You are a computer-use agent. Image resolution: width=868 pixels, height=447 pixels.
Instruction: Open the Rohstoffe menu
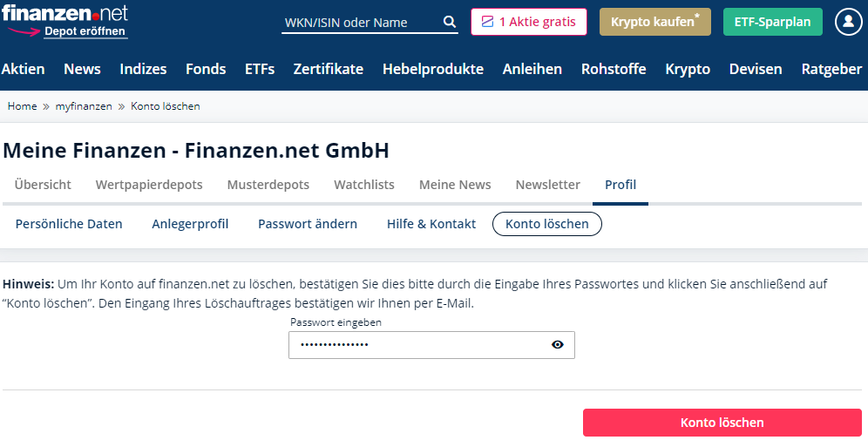click(x=614, y=69)
